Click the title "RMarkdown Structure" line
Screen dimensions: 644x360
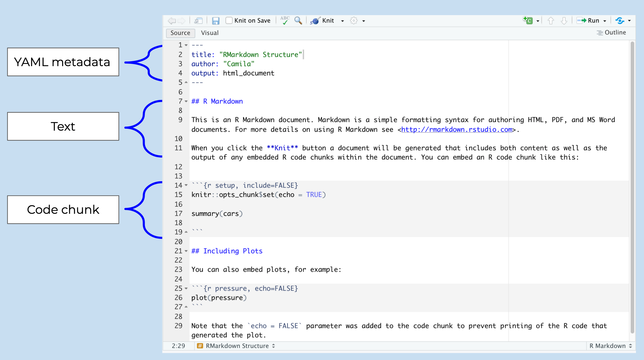coord(247,55)
